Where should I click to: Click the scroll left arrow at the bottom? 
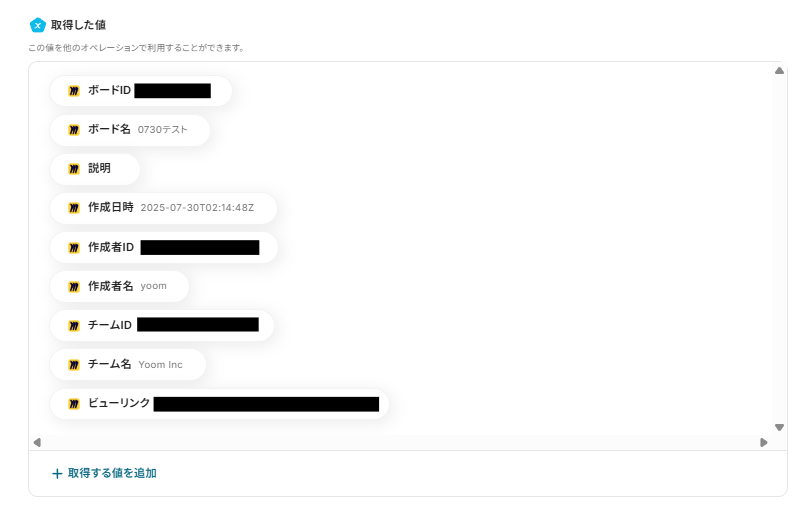point(37,443)
